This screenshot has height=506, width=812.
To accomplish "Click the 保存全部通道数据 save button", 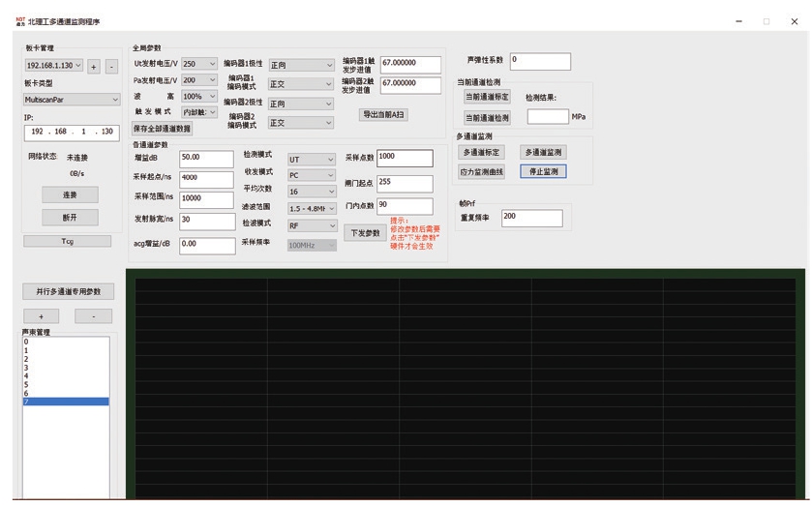I will tap(162, 129).
